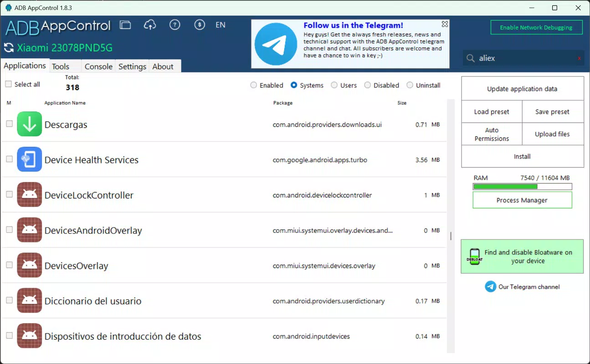590x364 pixels.
Task: Select the Uninstall filter radio
Action: (x=410, y=85)
